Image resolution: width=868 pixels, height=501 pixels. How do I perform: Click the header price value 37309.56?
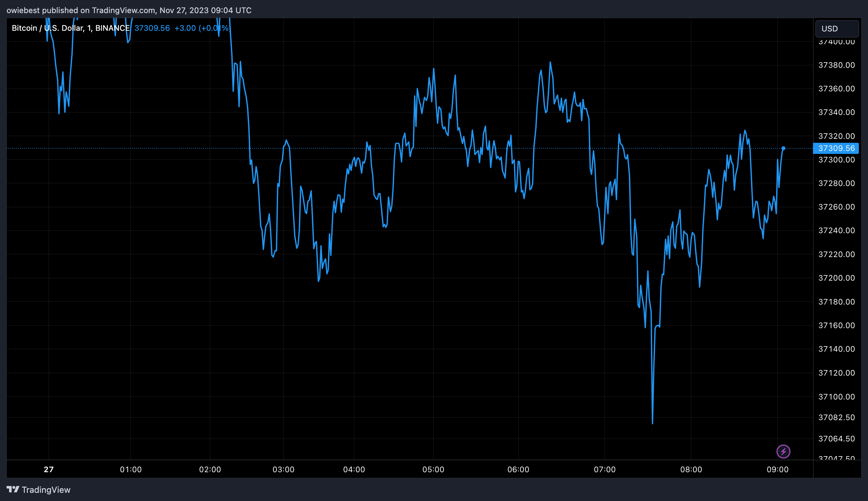152,28
